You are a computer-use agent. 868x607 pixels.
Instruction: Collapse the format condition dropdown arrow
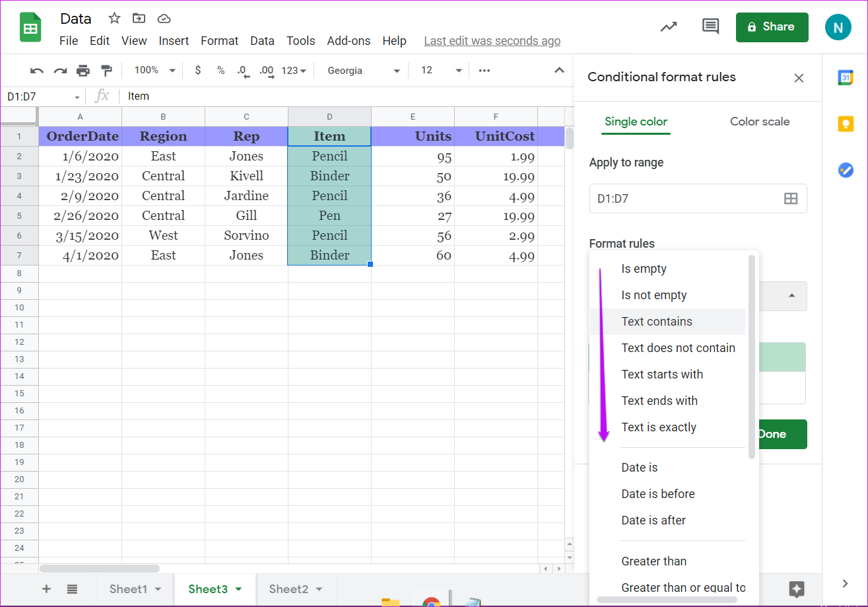pyautogui.click(x=792, y=295)
